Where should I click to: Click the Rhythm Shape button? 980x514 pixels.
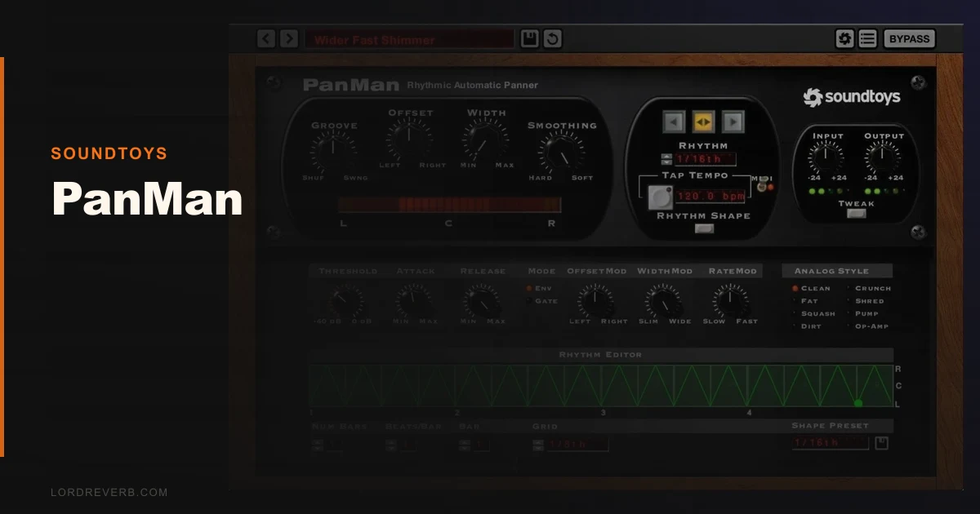[x=703, y=228]
